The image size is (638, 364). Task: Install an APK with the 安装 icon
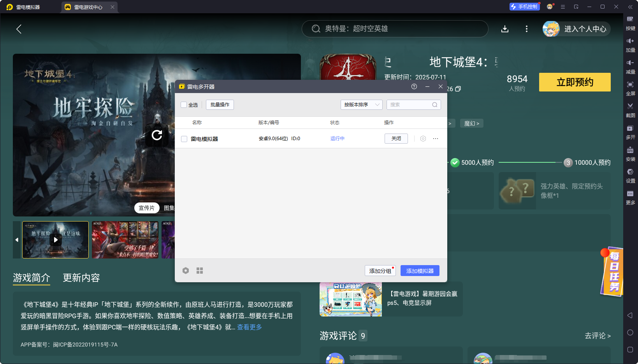coord(630,153)
